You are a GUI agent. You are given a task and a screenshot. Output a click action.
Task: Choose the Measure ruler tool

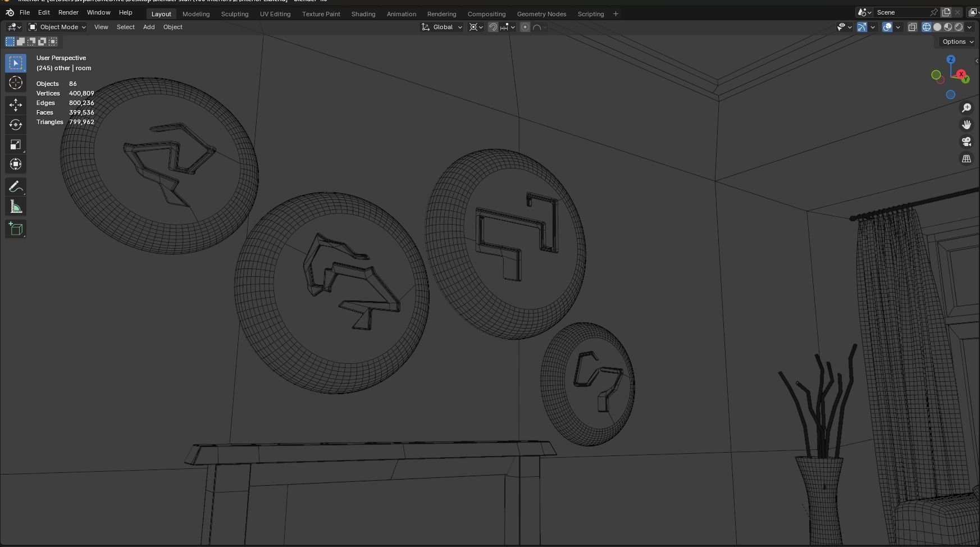coord(16,207)
